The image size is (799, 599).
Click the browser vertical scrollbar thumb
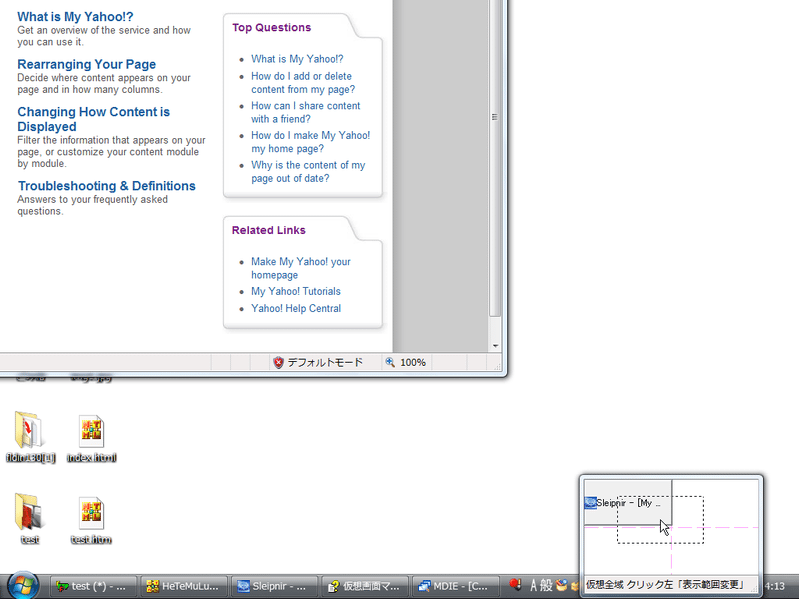495,158
